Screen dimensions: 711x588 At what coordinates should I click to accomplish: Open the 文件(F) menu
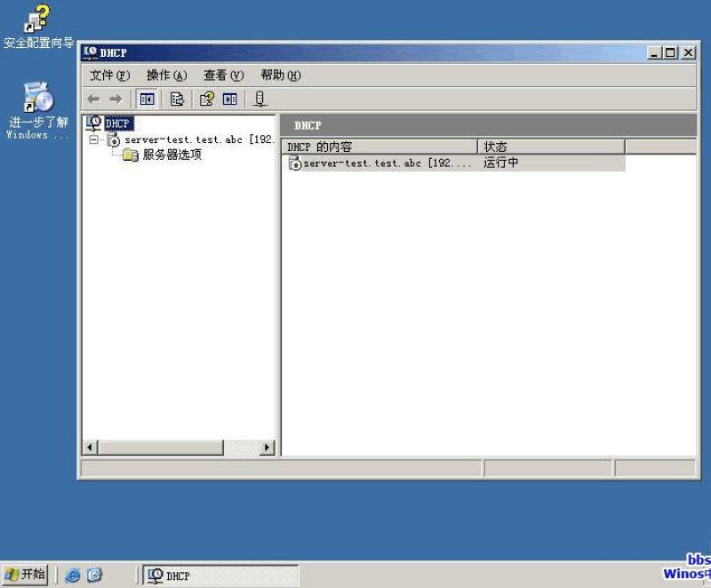point(109,75)
